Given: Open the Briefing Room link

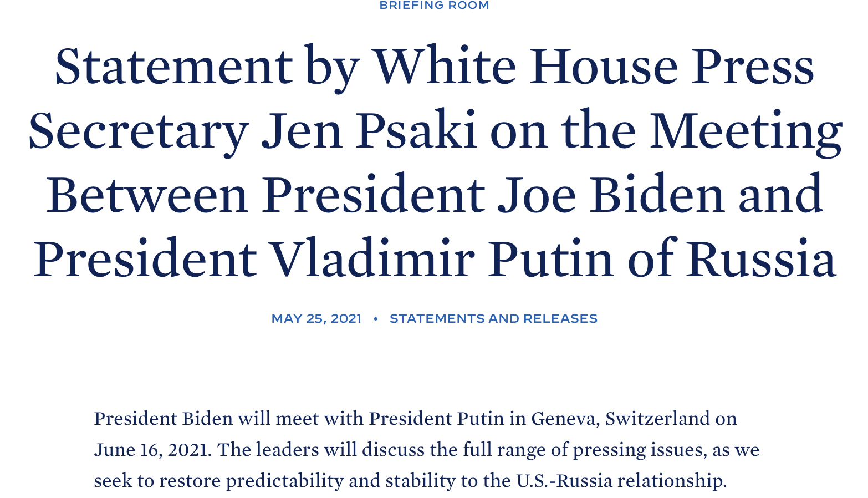Looking at the screenshot, I should tap(434, 6).
